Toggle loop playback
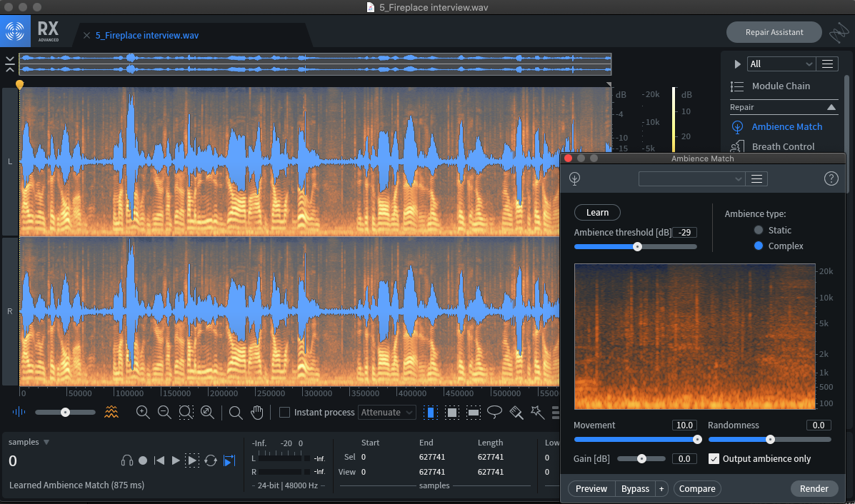 point(211,460)
